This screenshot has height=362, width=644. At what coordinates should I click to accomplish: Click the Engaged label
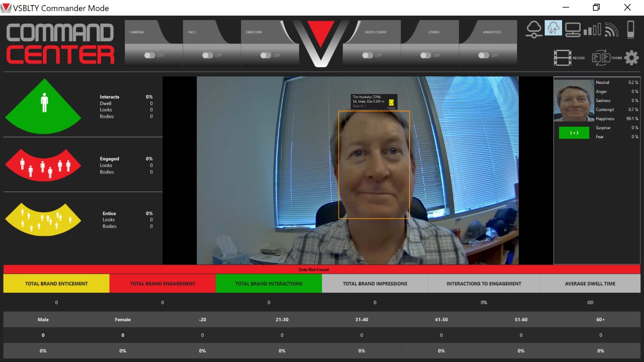tap(110, 158)
